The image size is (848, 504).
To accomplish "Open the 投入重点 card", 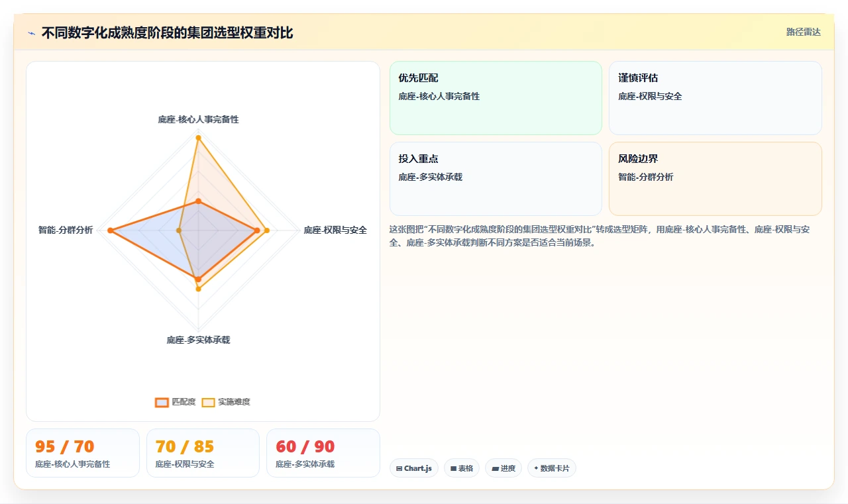I will tap(496, 179).
